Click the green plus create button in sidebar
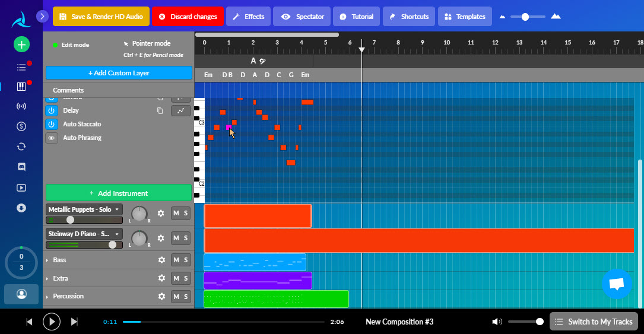This screenshot has height=334, width=644. [x=21, y=44]
